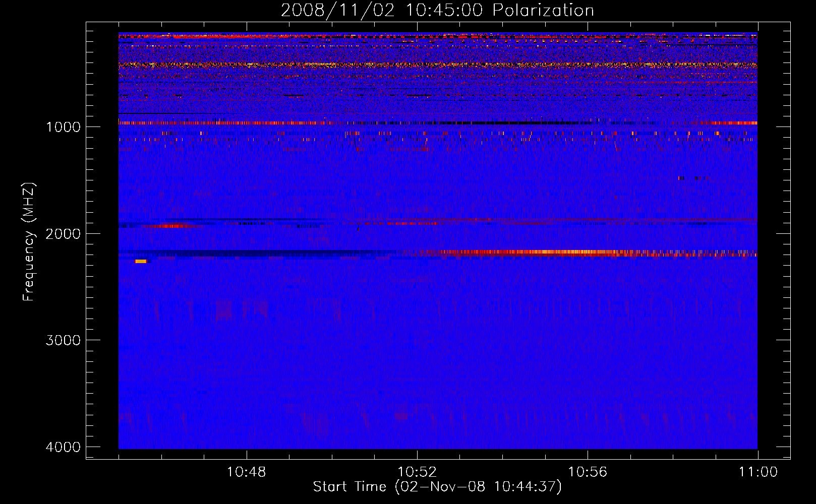Click the 10:52 time tick label
This screenshot has width=816, height=504.
(x=417, y=472)
